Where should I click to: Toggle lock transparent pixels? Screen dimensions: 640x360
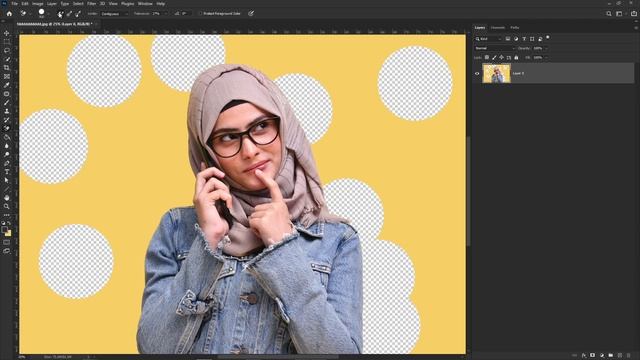tap(487, 58)
